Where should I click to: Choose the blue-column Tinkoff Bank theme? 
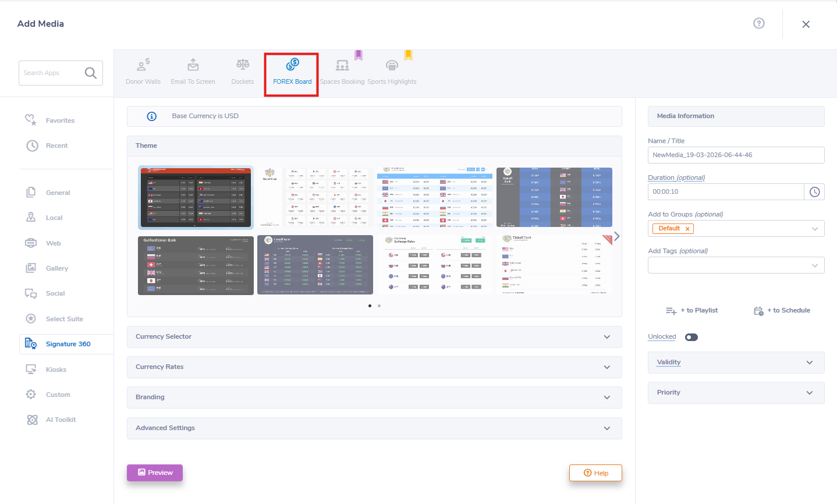(554, 197)
